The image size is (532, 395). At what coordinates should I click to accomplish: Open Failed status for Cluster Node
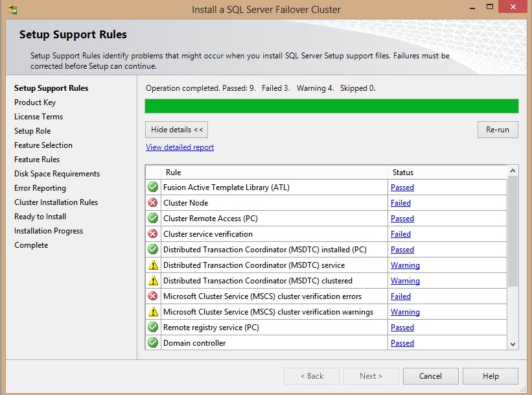[x=400, y=203]
